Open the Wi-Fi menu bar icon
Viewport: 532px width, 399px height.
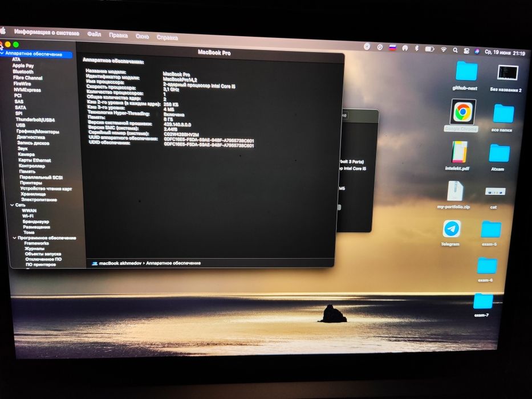point(444,50)
